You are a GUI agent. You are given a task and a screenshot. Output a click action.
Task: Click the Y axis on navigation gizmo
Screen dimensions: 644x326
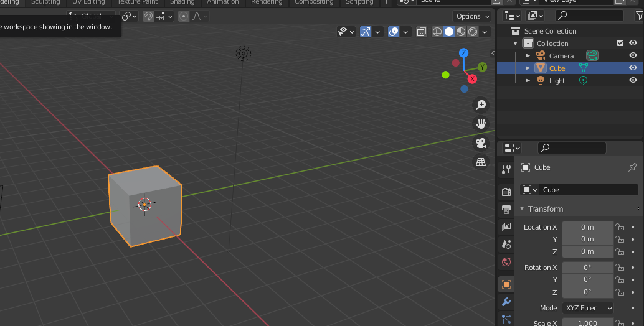click(482, 67)
